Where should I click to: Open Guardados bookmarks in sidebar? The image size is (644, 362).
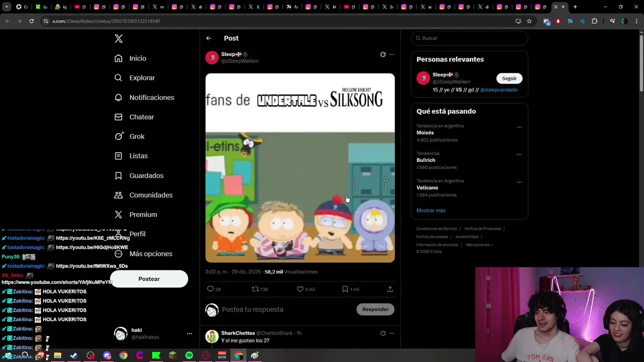click(139, 175)
